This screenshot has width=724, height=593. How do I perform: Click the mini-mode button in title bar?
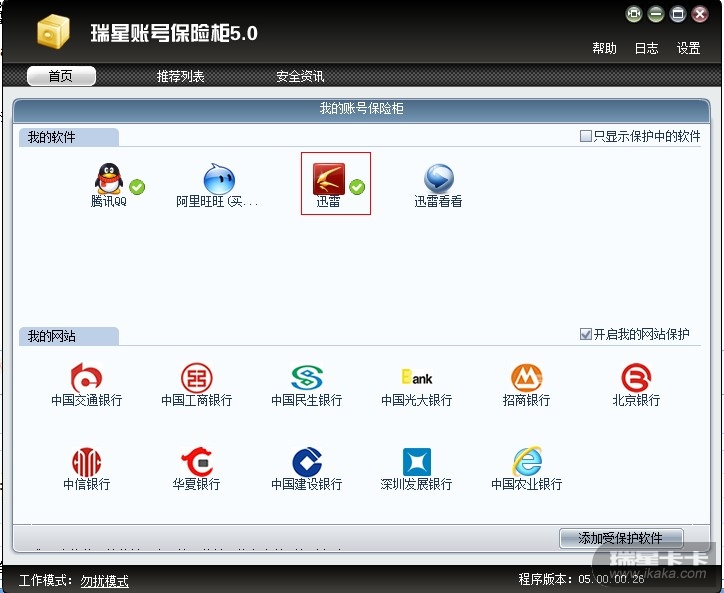tap(634, 14)
